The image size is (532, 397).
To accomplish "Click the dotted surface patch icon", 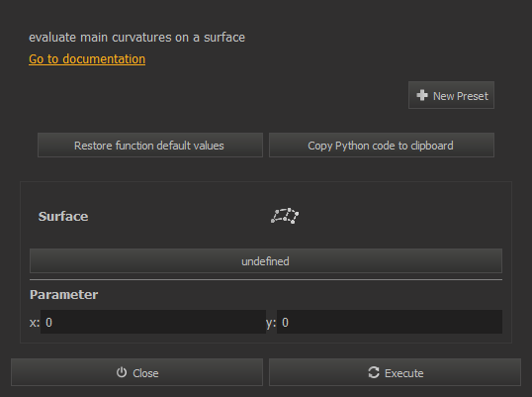I will [285, 216].
